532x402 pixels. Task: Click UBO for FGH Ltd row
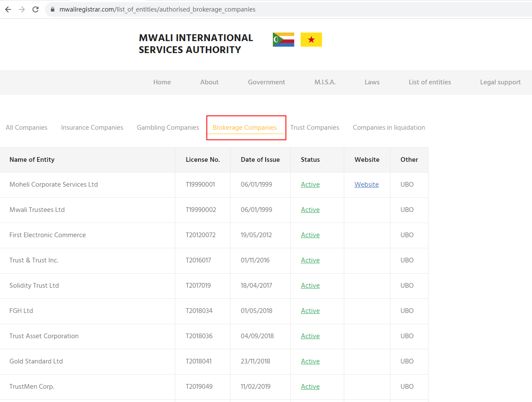click(407, 311)
